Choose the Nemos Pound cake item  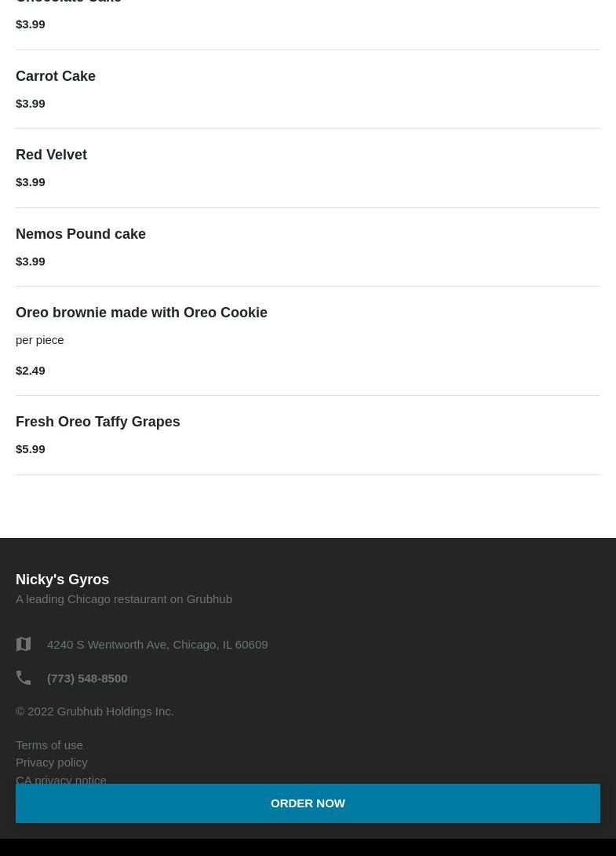pyautogui.click(x=81, y=234)
